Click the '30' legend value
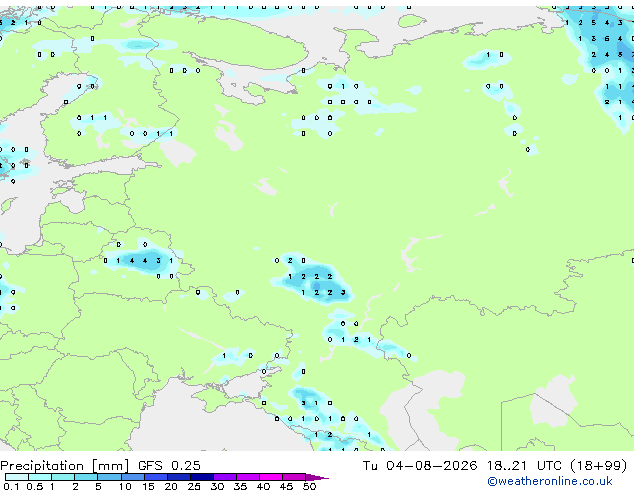Screen dimensions: 634x490 217,486
